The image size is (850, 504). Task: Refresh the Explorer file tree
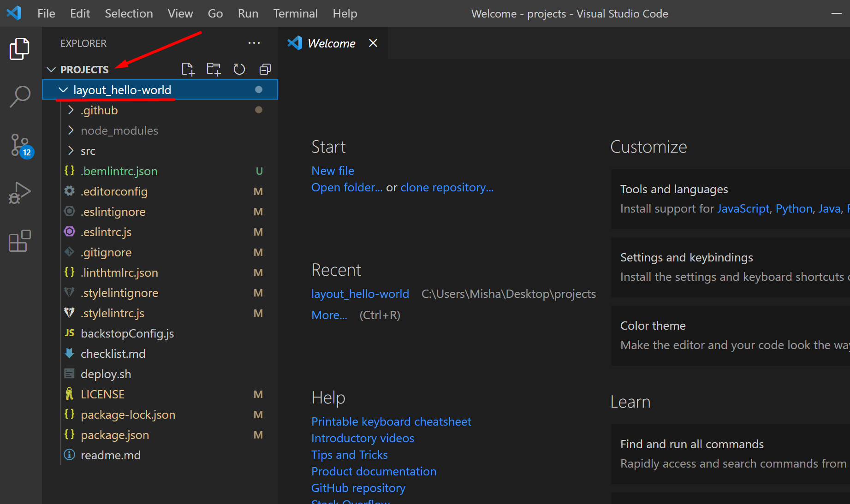[x=239, y=69]
